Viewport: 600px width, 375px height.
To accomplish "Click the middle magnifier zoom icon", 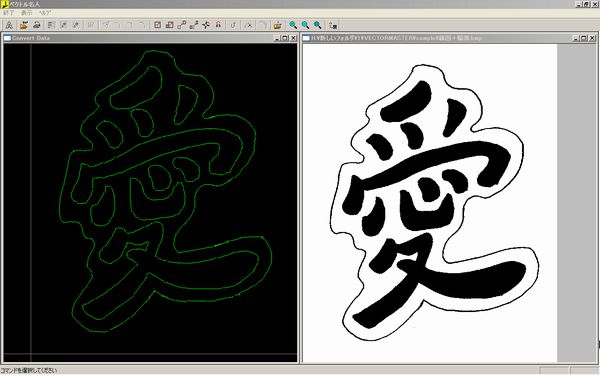I will (305, 25).
